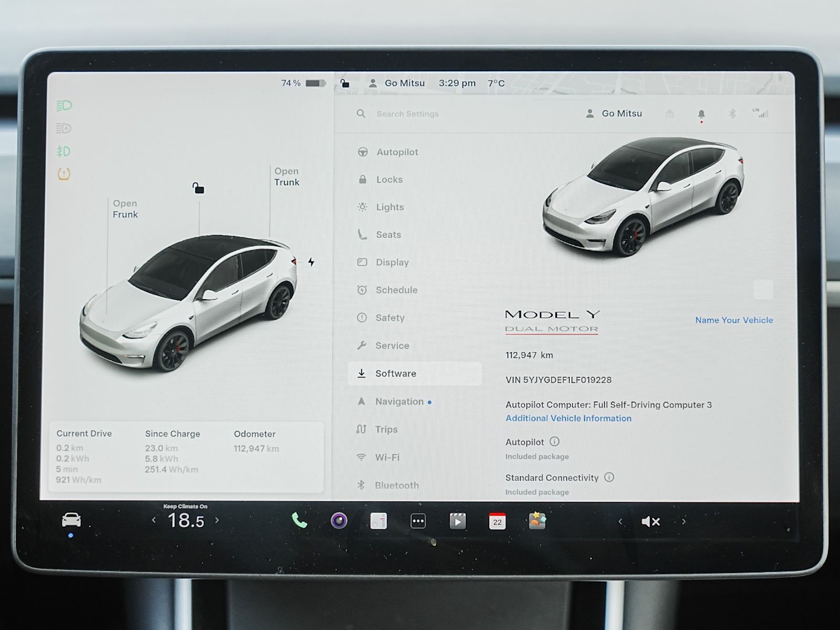Open the all apps ellipsis icon
This screenshot has width=840, height=630.
tap(418, 521)
